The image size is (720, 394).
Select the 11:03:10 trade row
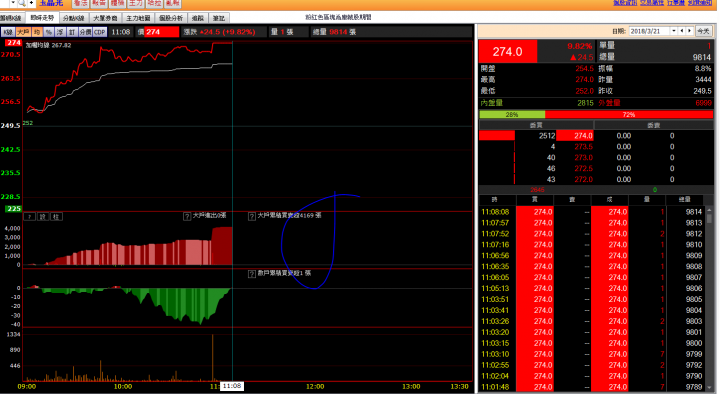click(x=591, y=354)
